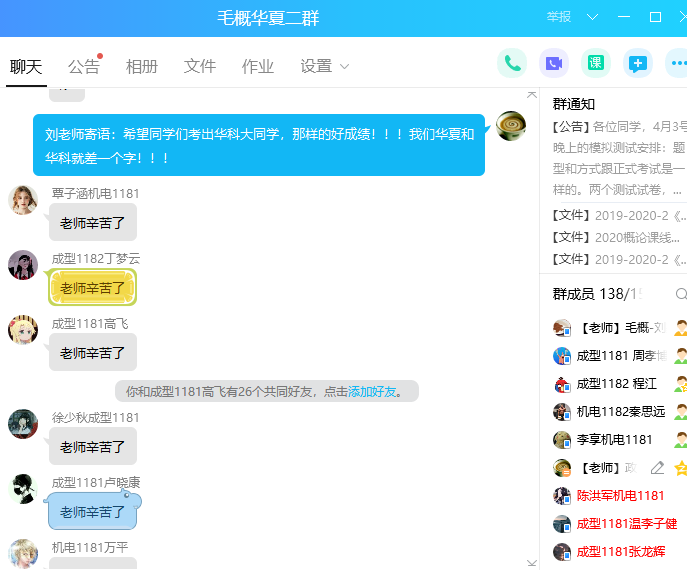The width and height of the screenshot is (687, 570).
Task: Select member 陈洪军机电1181 in list
Action: (620, 495)
